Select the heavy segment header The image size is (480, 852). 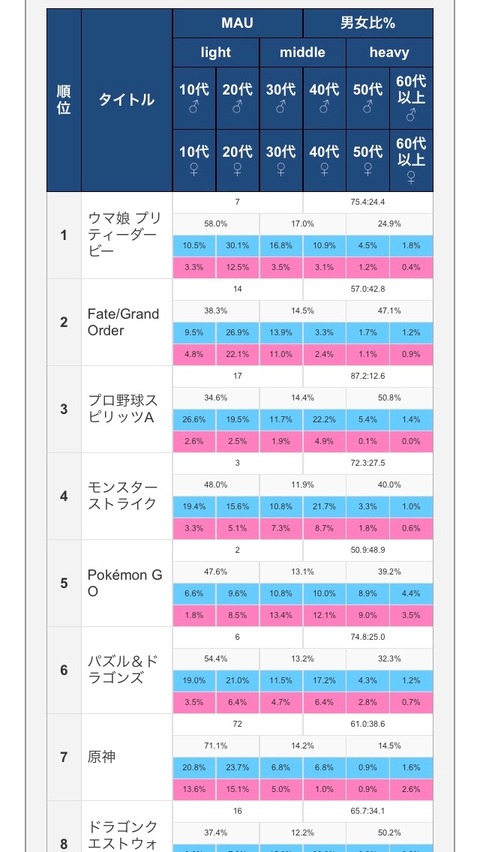tap(389, 53)
